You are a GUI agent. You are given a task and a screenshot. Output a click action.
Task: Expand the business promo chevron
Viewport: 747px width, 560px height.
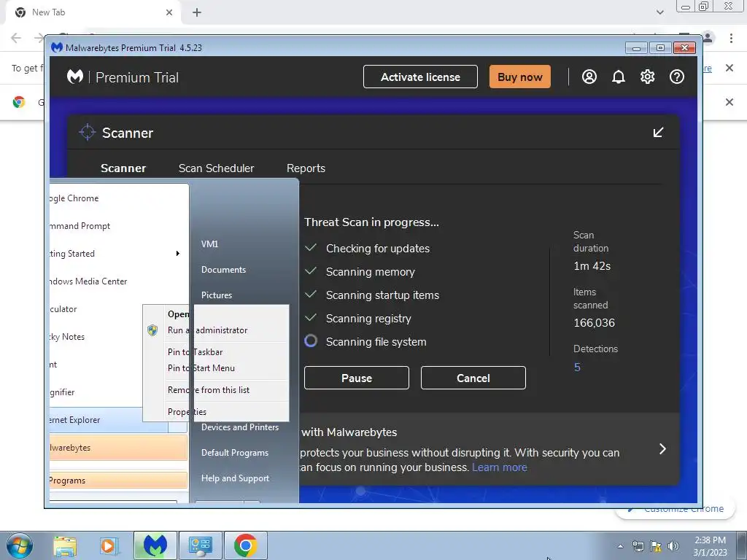662,448
